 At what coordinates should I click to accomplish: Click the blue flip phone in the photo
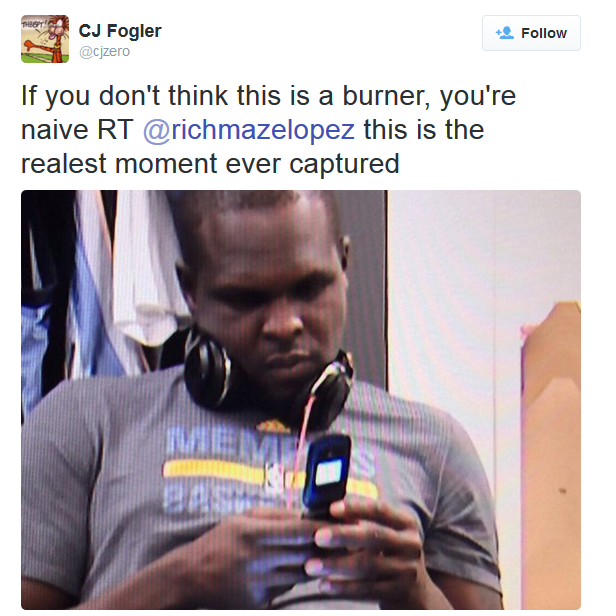(x=327, y=473)
